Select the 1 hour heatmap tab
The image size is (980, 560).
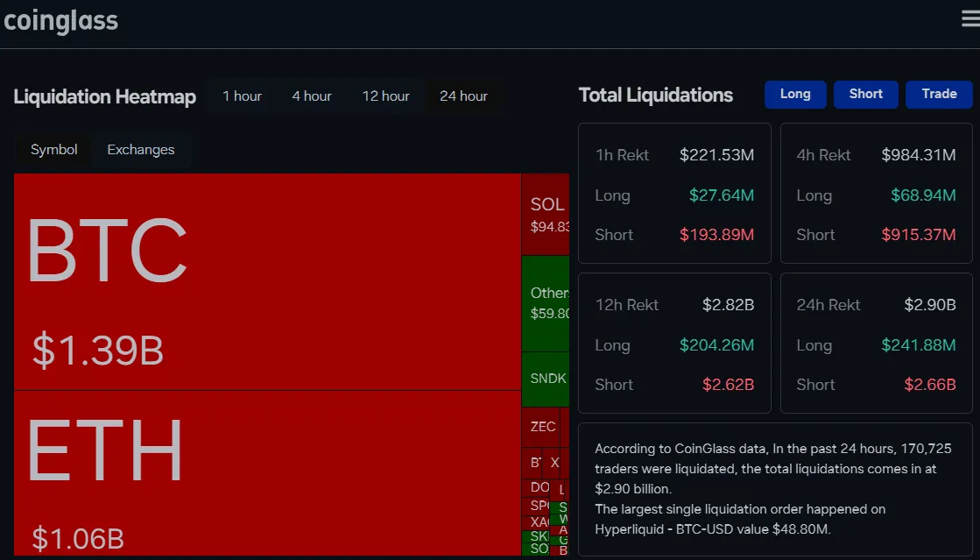click(x=242, y=96)
